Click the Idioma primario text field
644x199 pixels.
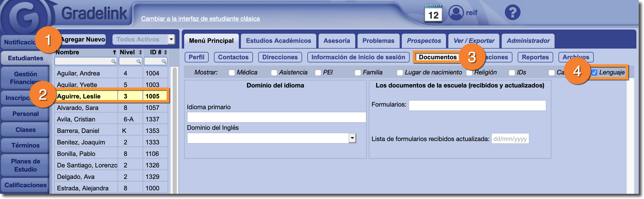click(x=276, y=117)
